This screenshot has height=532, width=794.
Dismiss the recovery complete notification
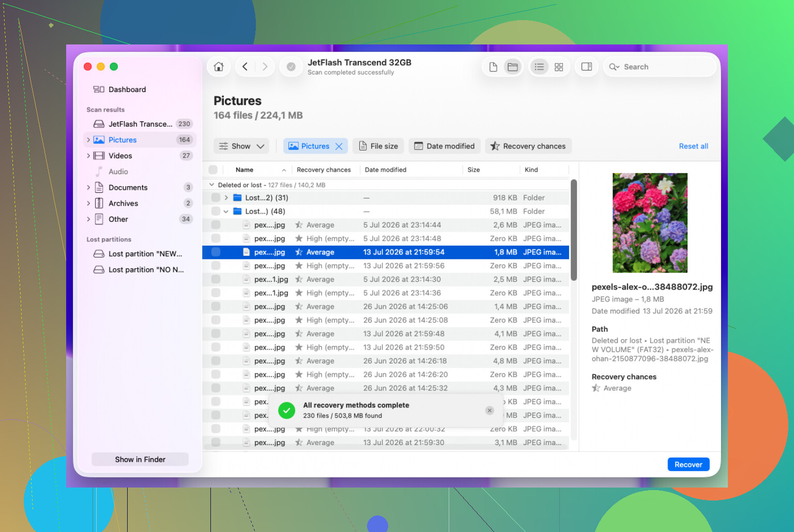[490, 411]
